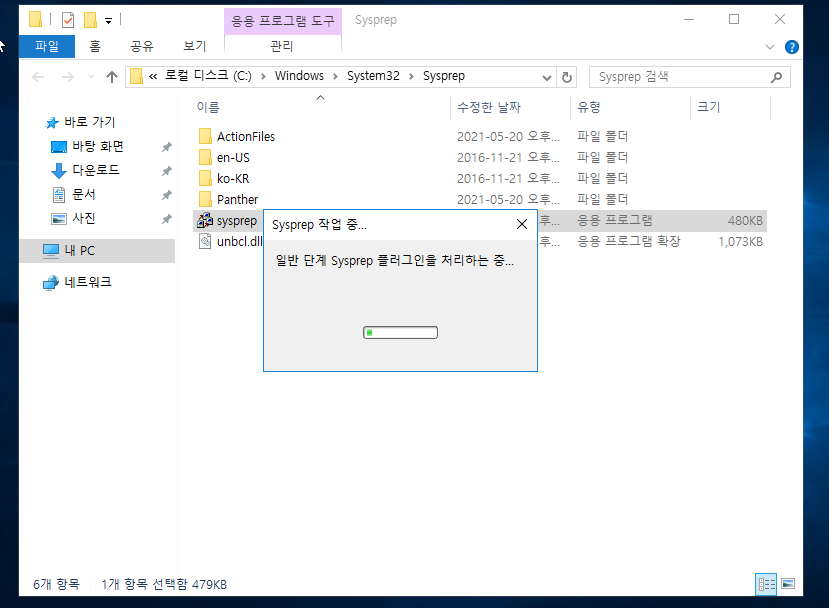Click the pin icon beside 다운로드
Image resolution: width=829 pixels, height=608 pixels.
(x=167, y=171)
